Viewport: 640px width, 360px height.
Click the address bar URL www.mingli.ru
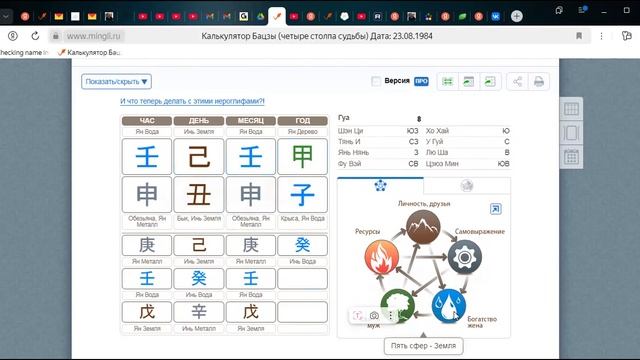tap(93, 36)
